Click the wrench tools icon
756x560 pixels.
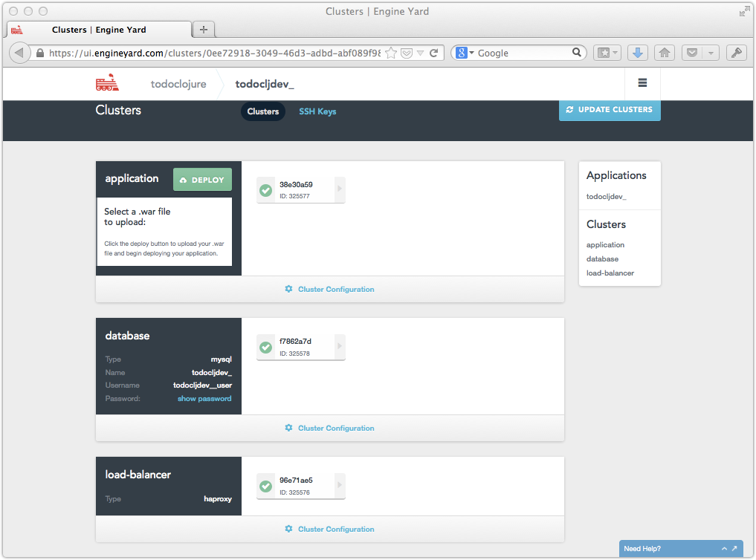736,53
